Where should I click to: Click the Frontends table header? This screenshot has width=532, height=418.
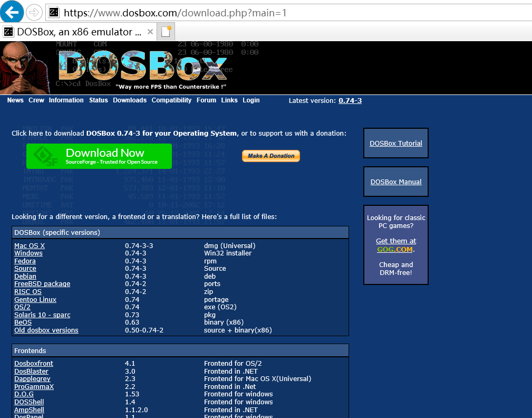[x=180, y=350]
